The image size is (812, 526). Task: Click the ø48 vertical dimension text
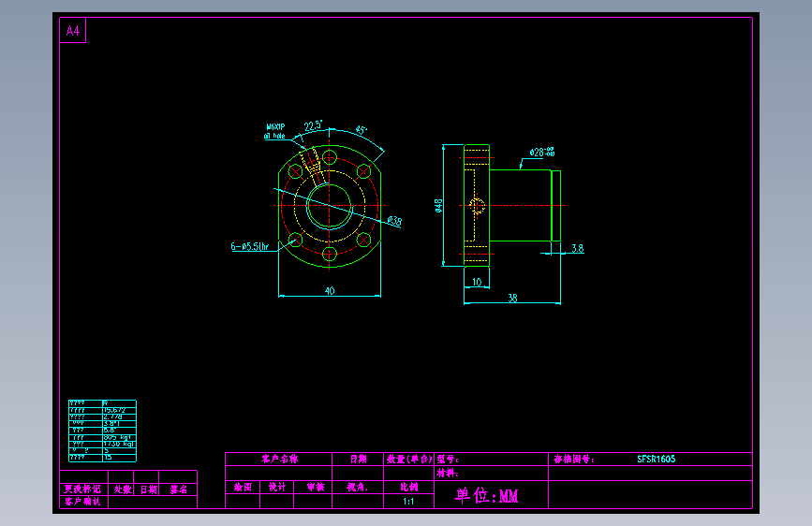(x=438, y=206)
